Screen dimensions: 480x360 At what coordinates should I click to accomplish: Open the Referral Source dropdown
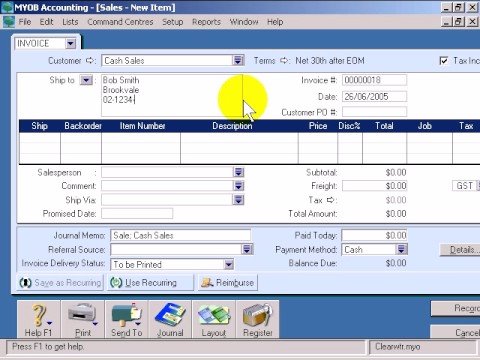click(x=247, y=249)
